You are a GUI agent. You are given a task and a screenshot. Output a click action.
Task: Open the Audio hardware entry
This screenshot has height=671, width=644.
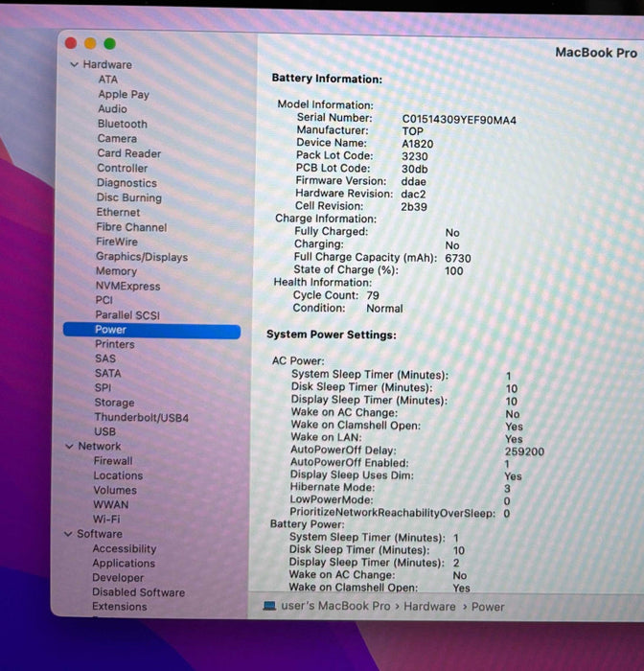click(112, 109)
